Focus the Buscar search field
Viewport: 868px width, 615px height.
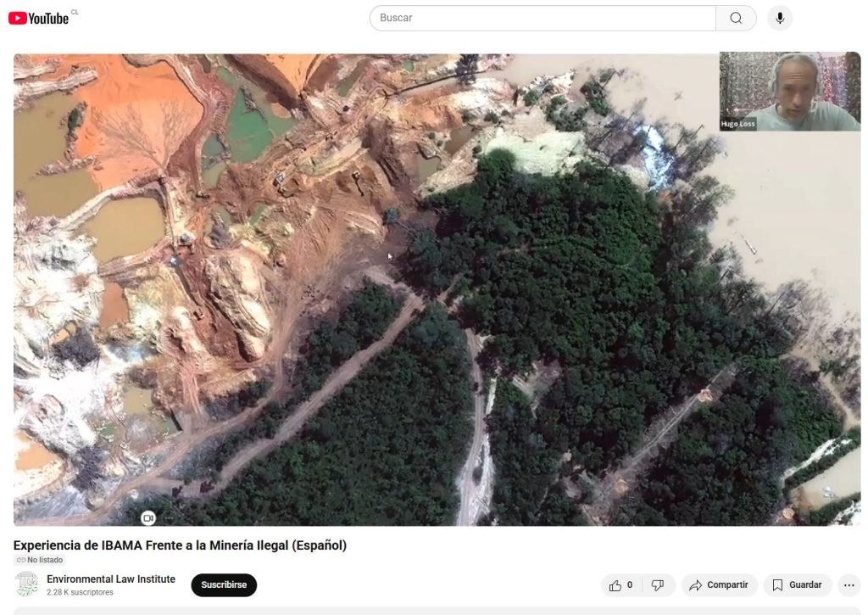tap(542, 18)
